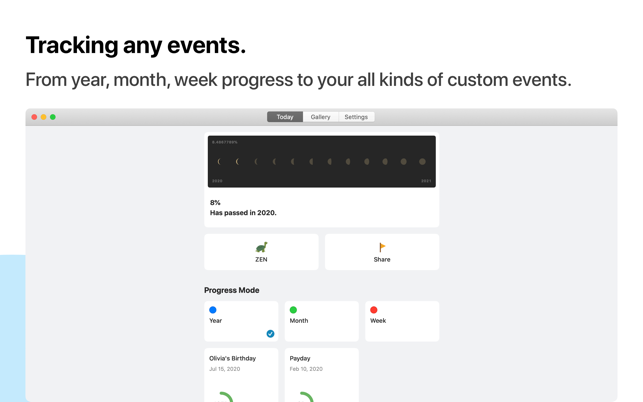
Task: Select Month progress mode card
Action: (x=321, y=322)
